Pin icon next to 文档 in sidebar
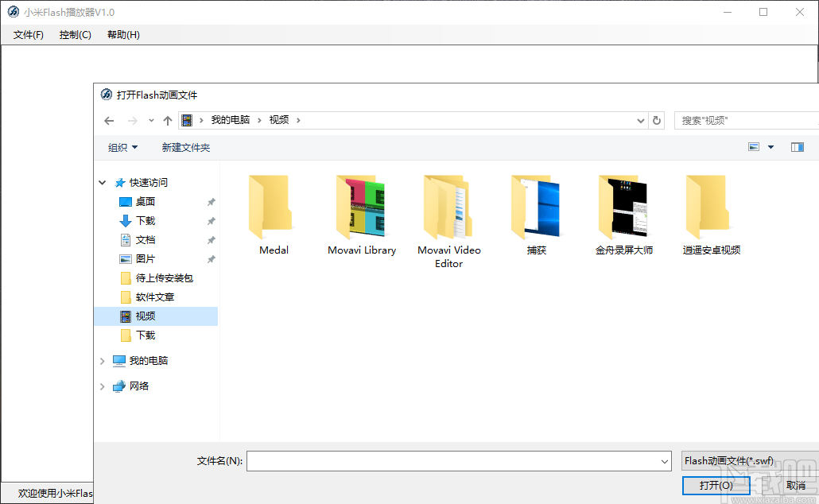 click(211, 239)
